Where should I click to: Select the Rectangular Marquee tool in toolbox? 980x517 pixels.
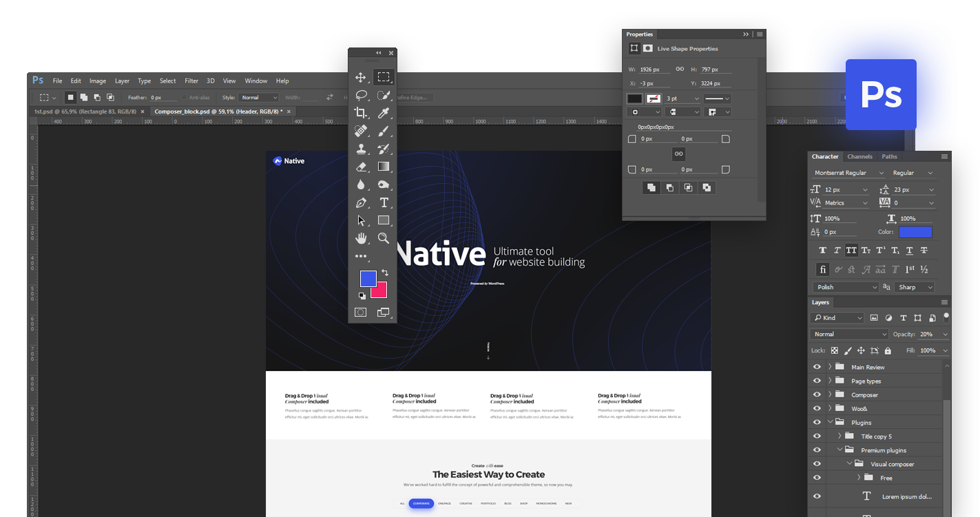tap(384, 77)
